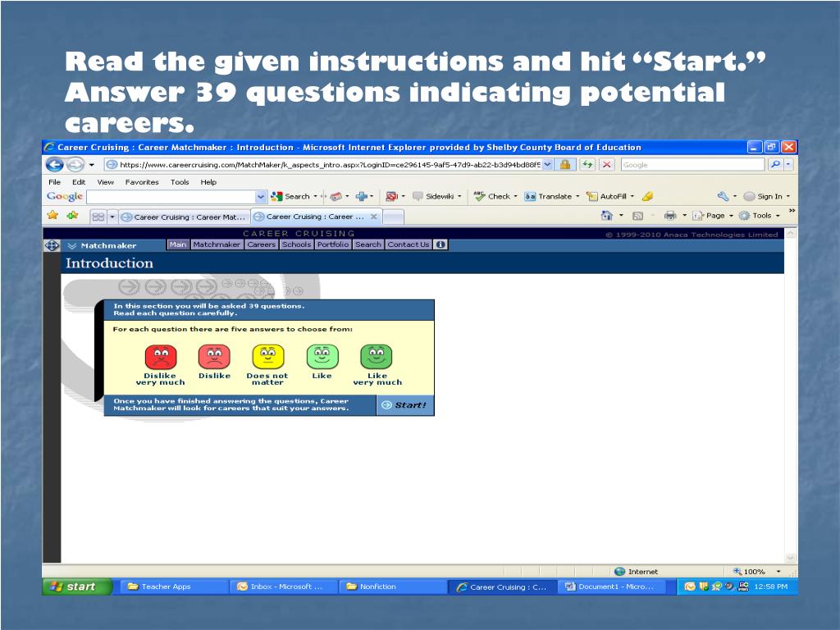
Task: Expand the Matchmaker section chevron
Action: coord(72,246)
